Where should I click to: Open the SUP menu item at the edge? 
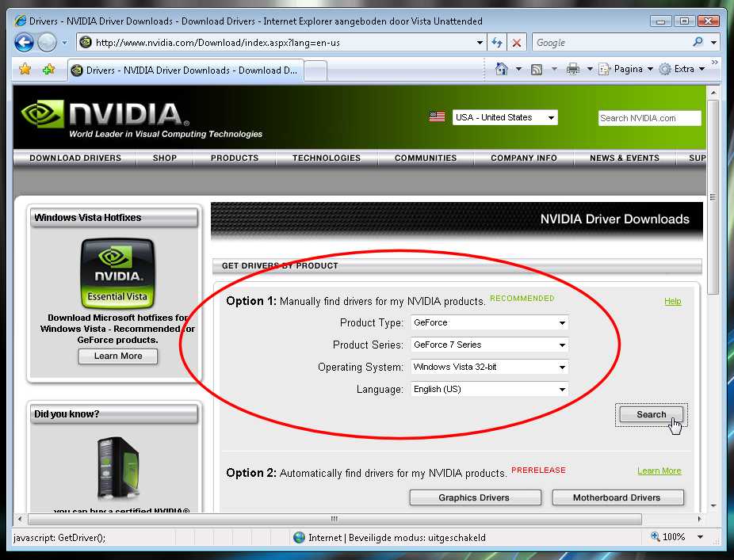coord(697,158)
